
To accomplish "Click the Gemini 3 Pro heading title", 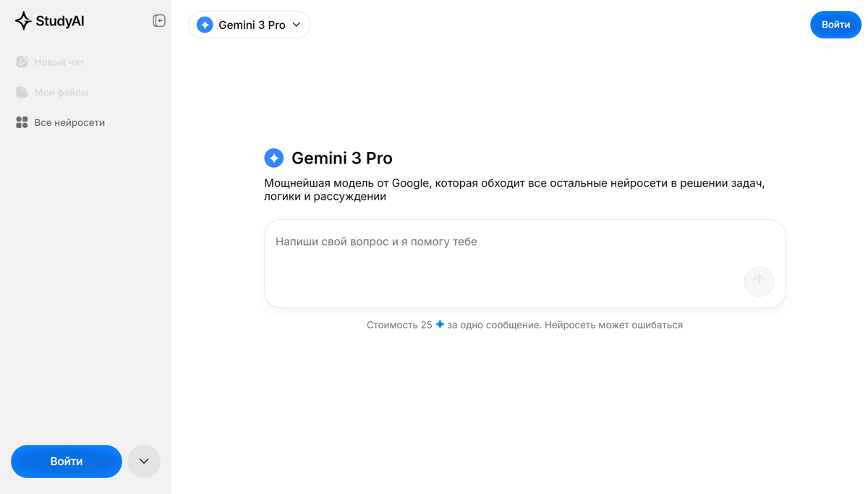I will (341, 158).
